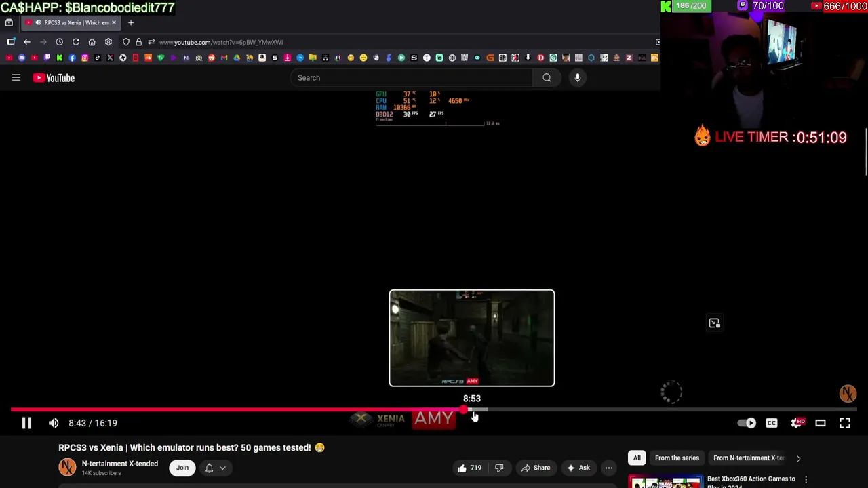Go back with the browser back arrow
Viewport: 868px width, 488px height.
click(x=27, y=42)
